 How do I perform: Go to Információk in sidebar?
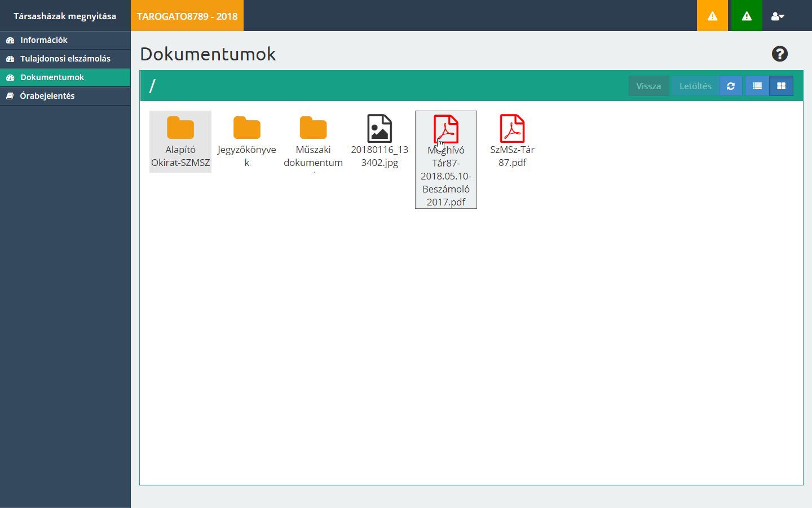click(44, 40)
